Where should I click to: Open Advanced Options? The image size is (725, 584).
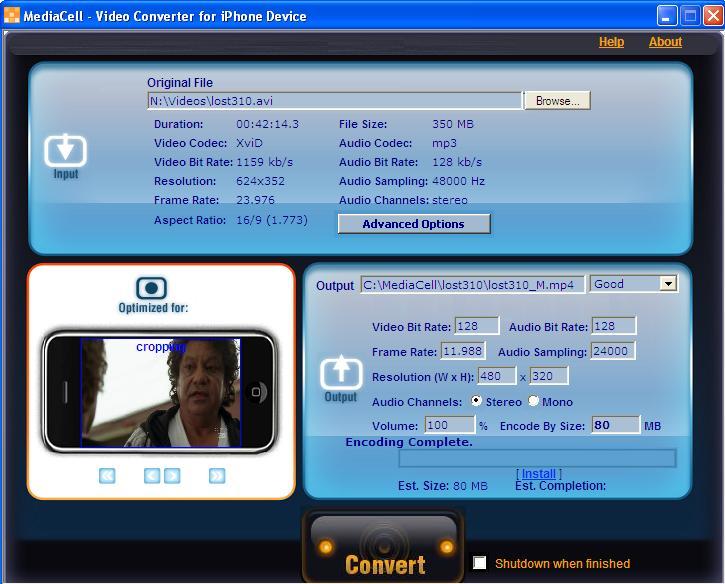pos(414,224)
